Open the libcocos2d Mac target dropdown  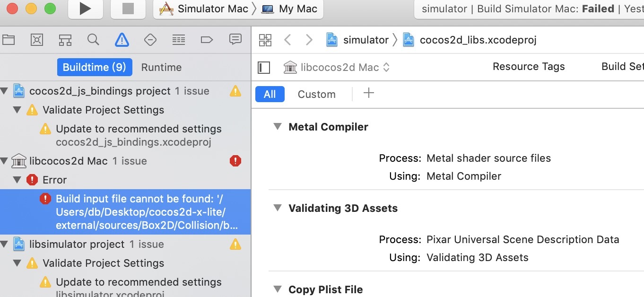click(337, 68)
